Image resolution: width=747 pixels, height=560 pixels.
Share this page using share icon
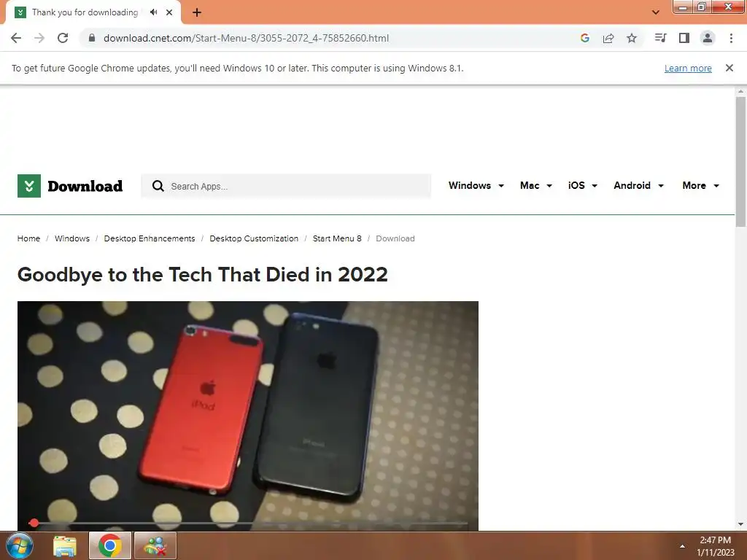(608, 38)
